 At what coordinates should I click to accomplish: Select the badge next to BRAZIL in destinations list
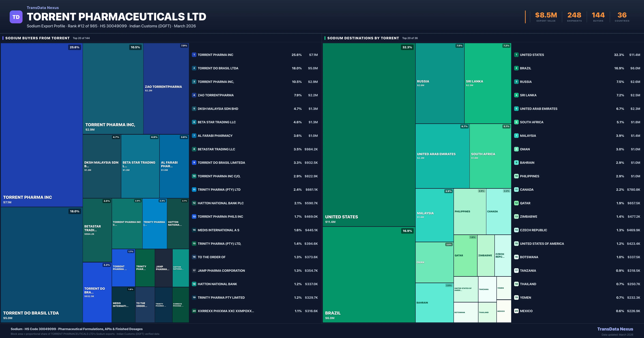pyautogui.click(x=516, y=68)
